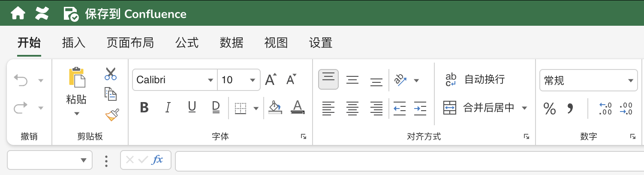Open the merge and center dropdown arrow
This screenshot has width=644, height=175.
(524, 108)
